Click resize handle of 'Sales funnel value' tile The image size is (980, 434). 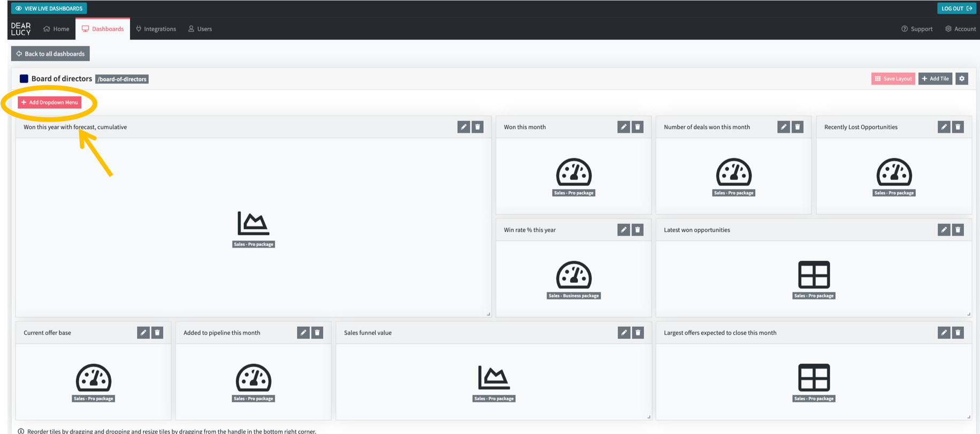(649, 417)
